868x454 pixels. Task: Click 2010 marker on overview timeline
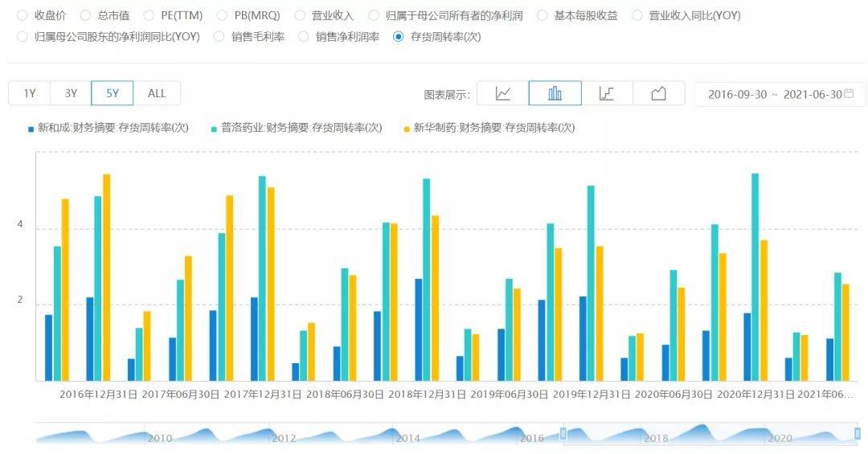click(x=160, y=439)
